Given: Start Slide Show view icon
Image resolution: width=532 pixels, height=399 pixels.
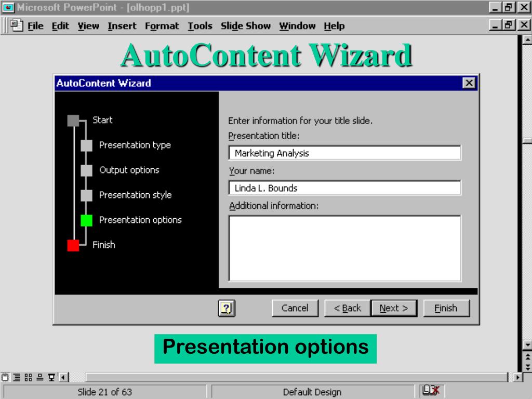Looking at the screenshot, I should [x=51, y=377].
